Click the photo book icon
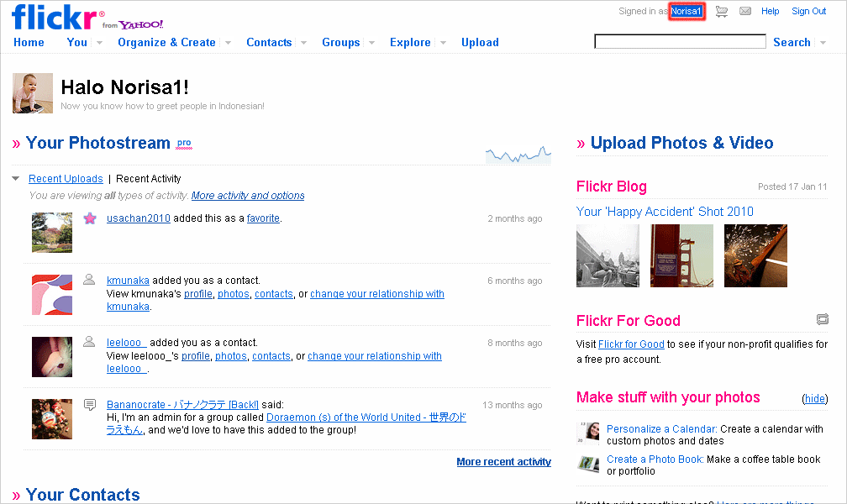The width and height of the screenshot is (847, 504). tap(588, 464)
